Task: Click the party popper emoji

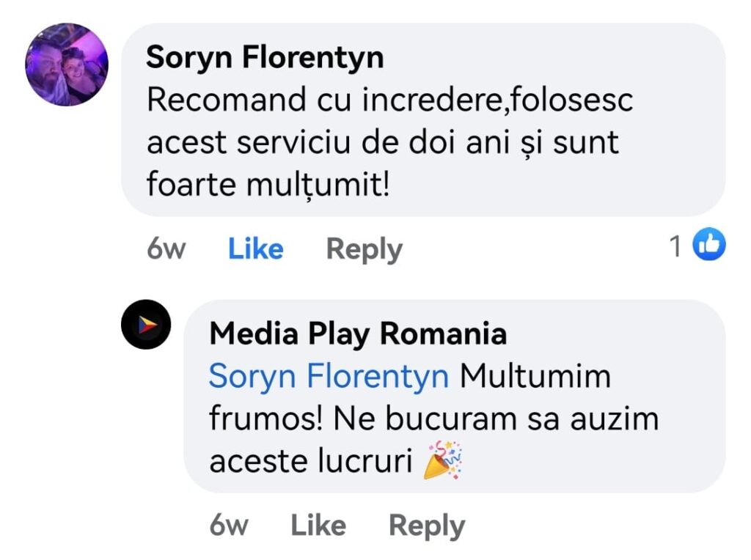Action: [x=443, y=460]
